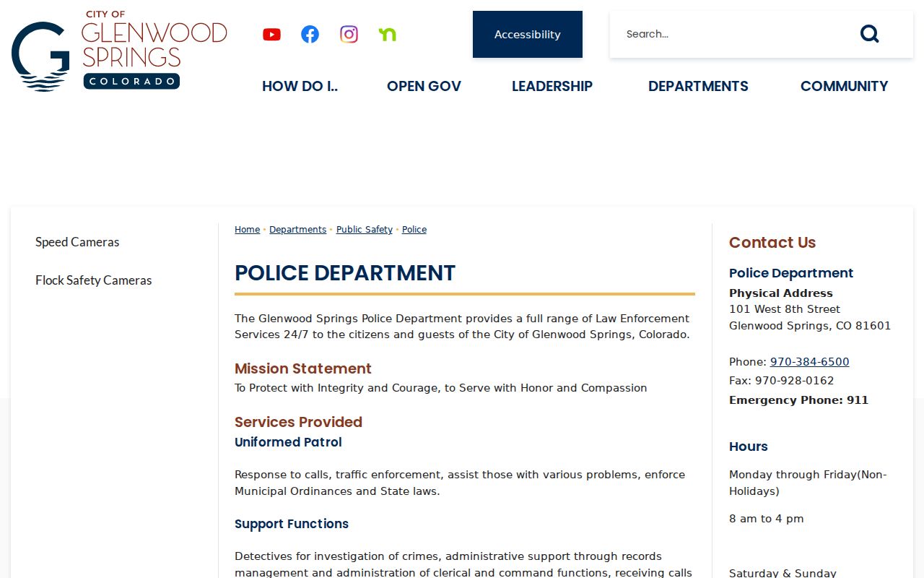The image size is (924, 578).
Task: Open the Instagram profile icon
Action: (x=349, y=34)
